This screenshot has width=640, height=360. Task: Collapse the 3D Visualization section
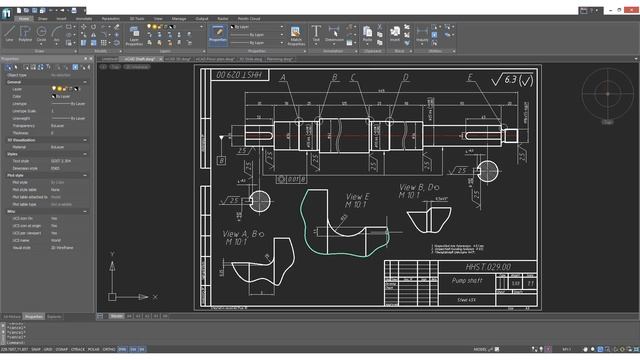[x=85, y=140]
